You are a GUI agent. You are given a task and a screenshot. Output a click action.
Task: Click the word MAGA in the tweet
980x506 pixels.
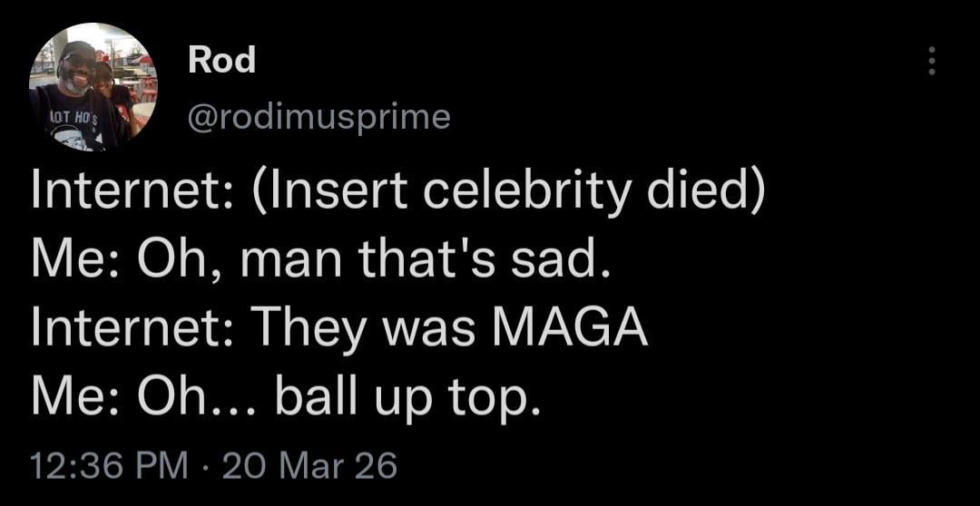pos(570,329)
